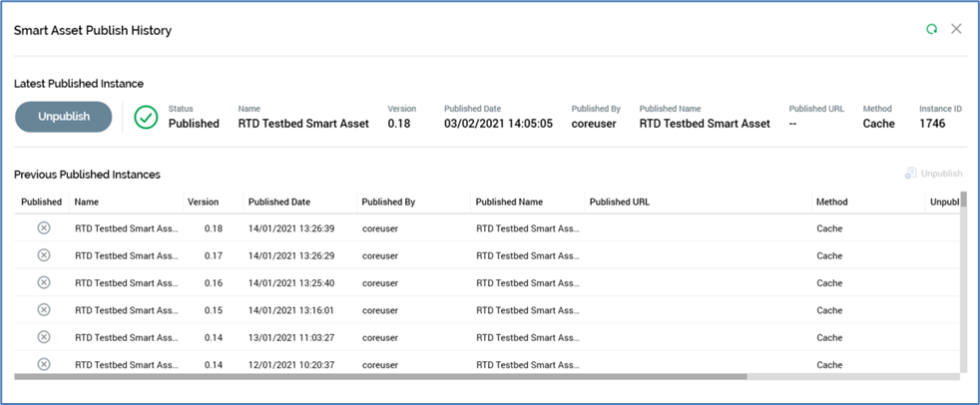Close the Smart Asset Publish History dialog
This screenshot has width=980, height=405.
956,29
